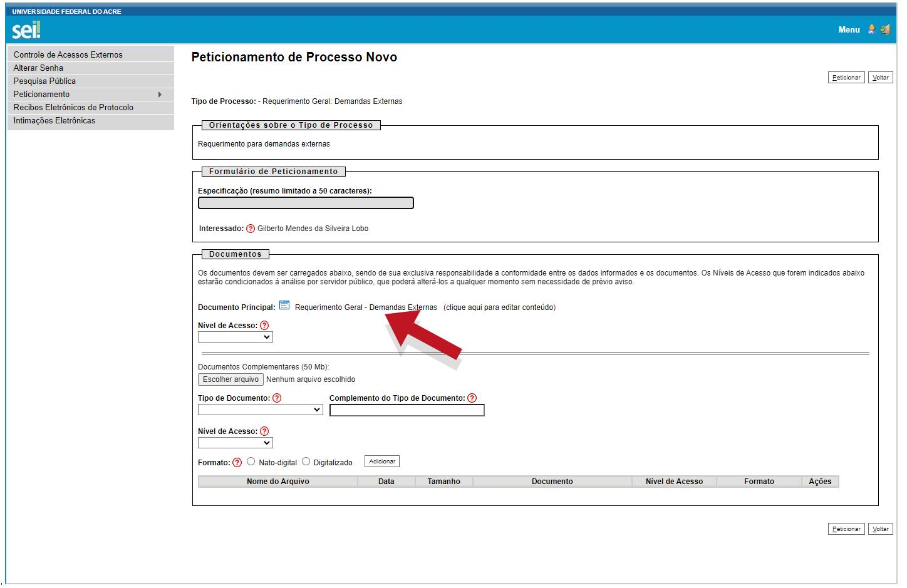
Task: Click the user profile icon in header
Action: (x=871, y=29)
